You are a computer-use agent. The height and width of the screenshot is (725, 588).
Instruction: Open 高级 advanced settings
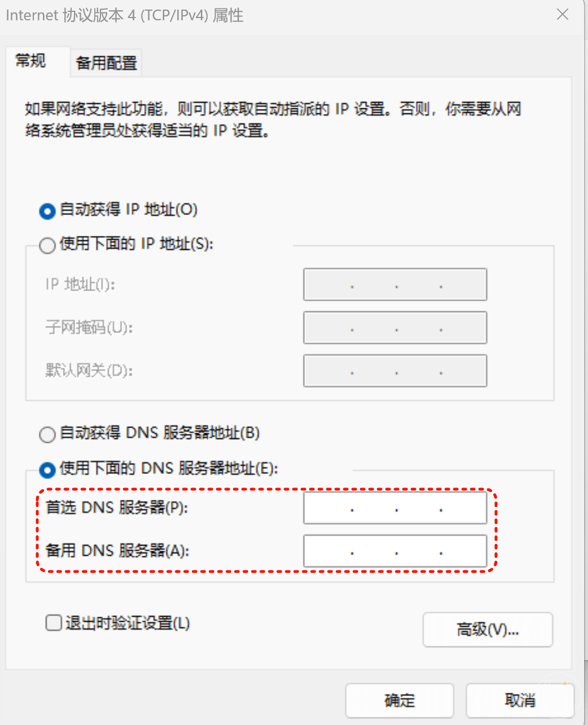coord(488,629)
